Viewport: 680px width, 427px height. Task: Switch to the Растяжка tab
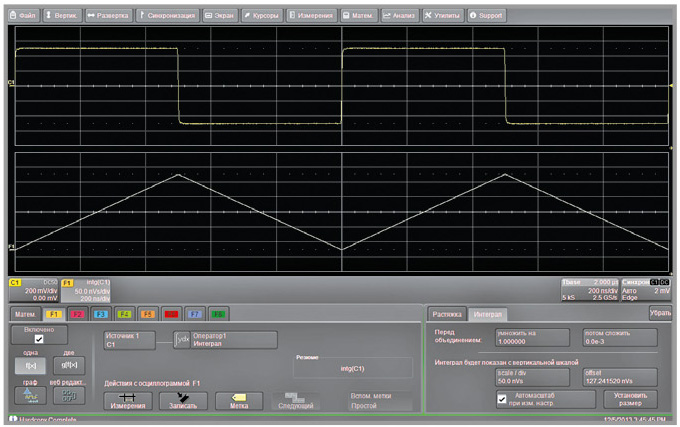coord(447,313)
